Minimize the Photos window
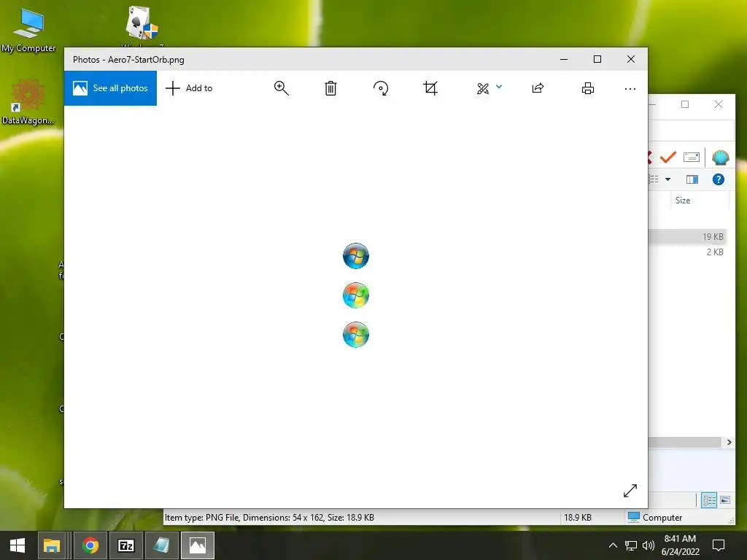The height and width of the screenshot is (560, 747). pyautogui.click(x=564, y=59)
